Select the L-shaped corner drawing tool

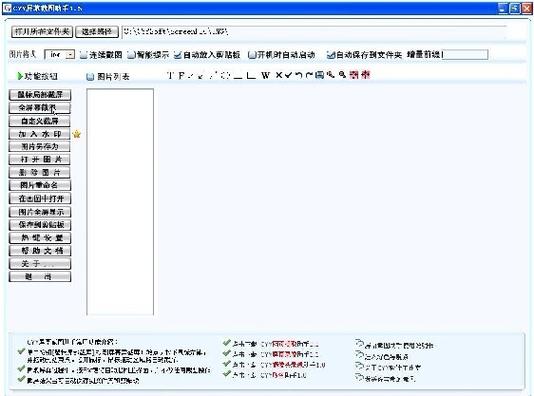[251, 76]
